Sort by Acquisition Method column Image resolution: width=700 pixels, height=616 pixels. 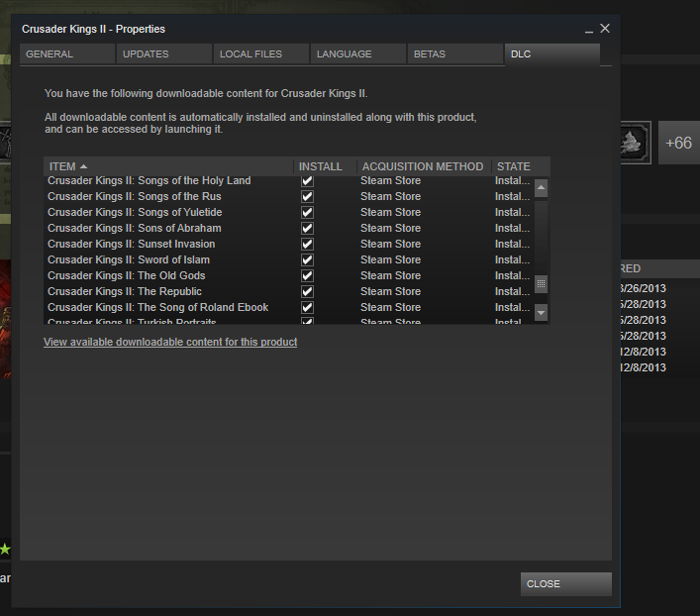click(423, 166)
